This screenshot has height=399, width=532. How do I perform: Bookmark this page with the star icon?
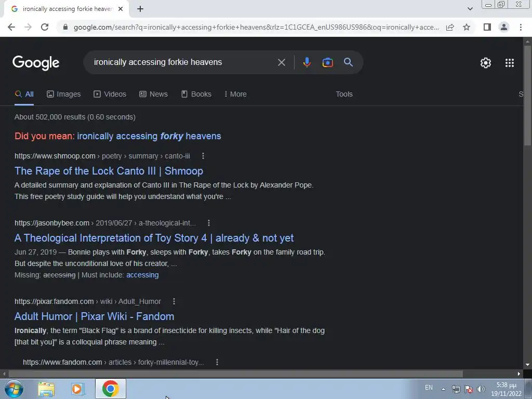point(467,27)
